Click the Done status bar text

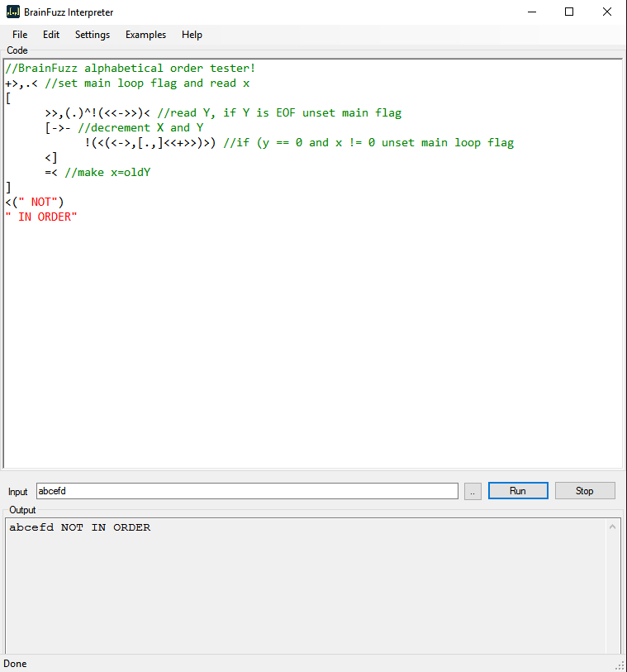point(16,665)
